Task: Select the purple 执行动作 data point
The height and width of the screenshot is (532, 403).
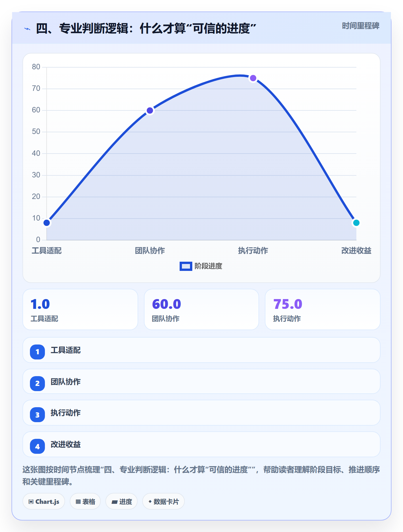Action: (253, 78)
